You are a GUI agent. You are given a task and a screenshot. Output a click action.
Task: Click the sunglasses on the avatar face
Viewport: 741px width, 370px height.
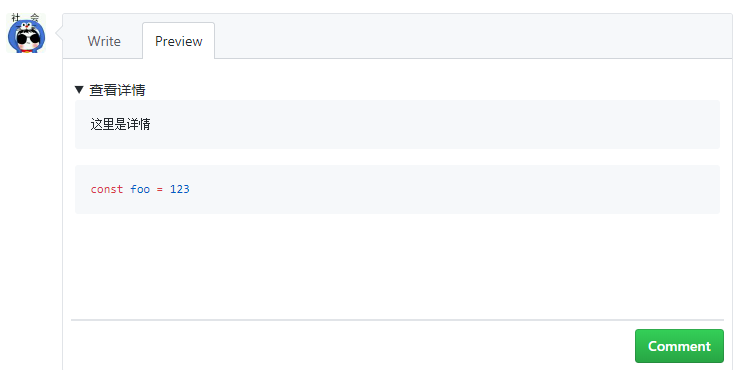click(x=28, y=37)
